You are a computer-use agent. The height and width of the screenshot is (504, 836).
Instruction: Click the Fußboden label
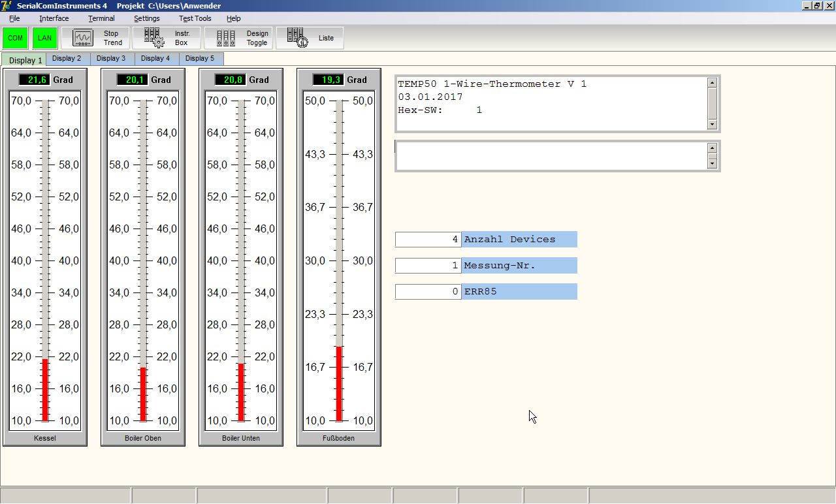(339, 438)
